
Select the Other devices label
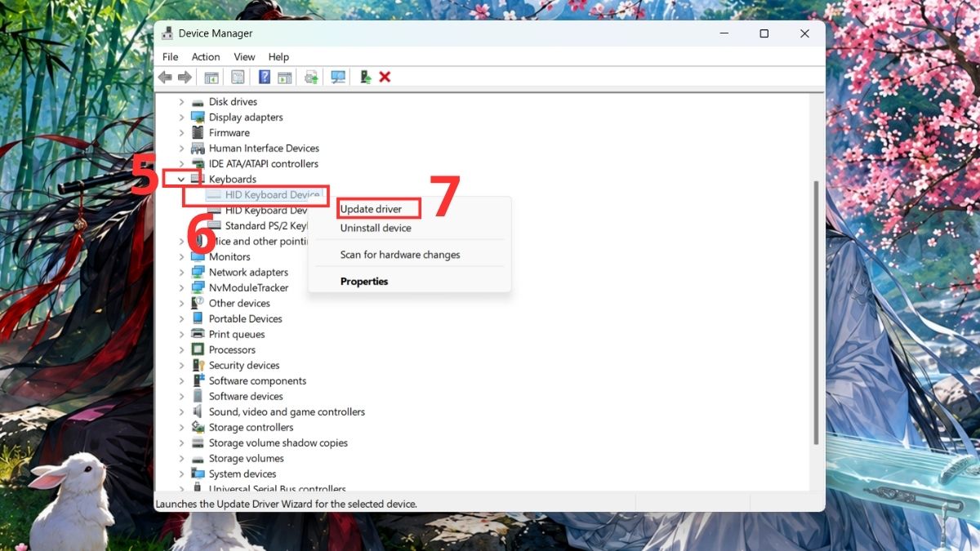point(239,303)
